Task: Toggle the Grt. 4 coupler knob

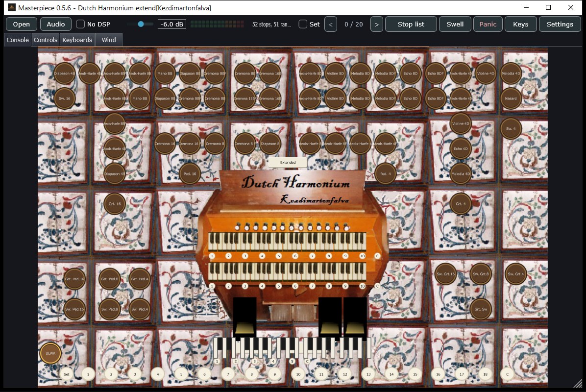Action: click(461, 204)
